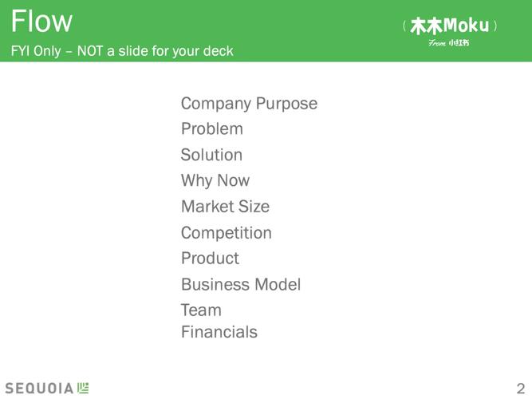Image resolution: width=532 pixels, height=399 pixels.
Task: Click slide number 2 in the corner
Action: (x=520, y=387)
